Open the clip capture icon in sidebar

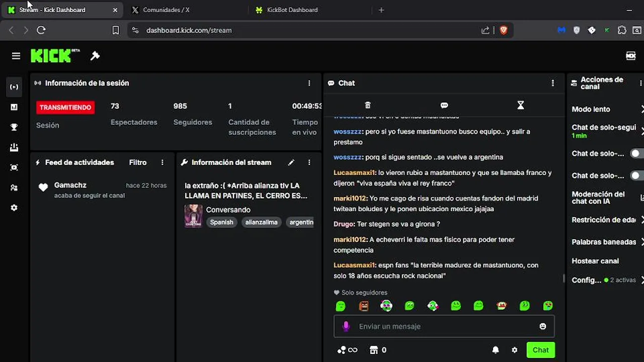[x=14, y=167]
